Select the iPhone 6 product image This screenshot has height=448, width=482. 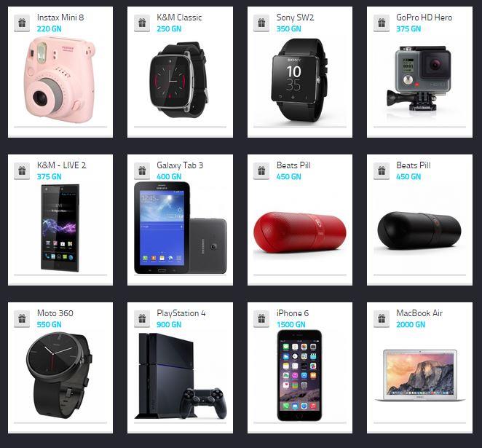click(x=299, y=375)
